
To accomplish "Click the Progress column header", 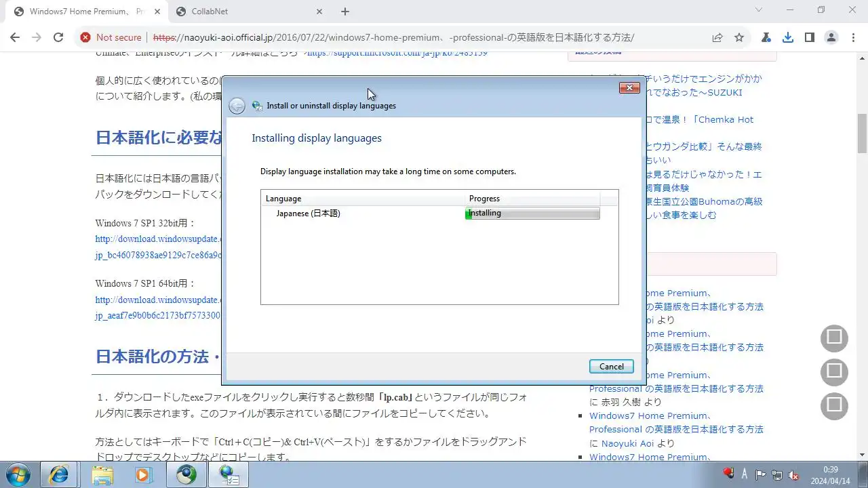I will pos(532,199).
